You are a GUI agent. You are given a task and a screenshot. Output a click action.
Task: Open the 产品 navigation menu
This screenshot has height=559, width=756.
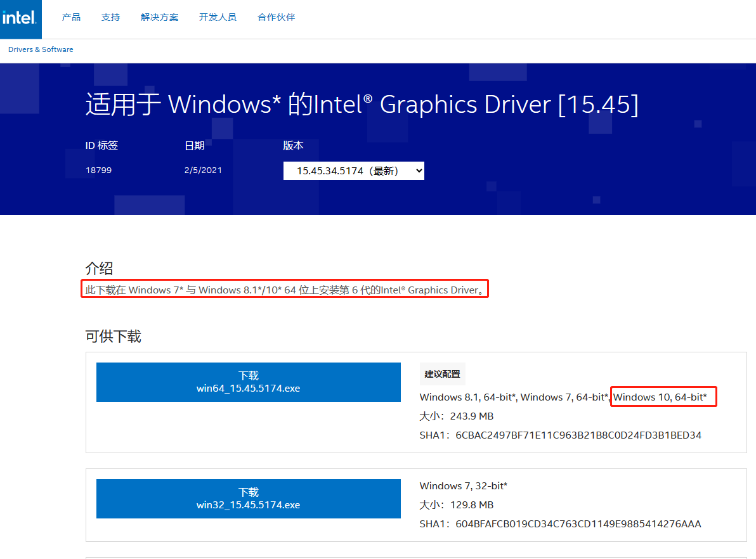pos(70,17)
